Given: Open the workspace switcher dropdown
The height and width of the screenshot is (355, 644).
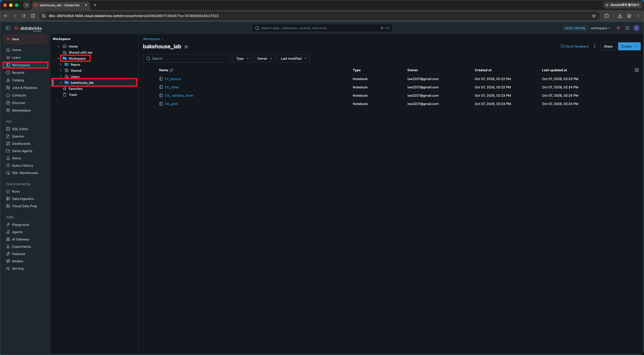Looking at the screenshot, I should pyautogui.click(x=600, y=28).
